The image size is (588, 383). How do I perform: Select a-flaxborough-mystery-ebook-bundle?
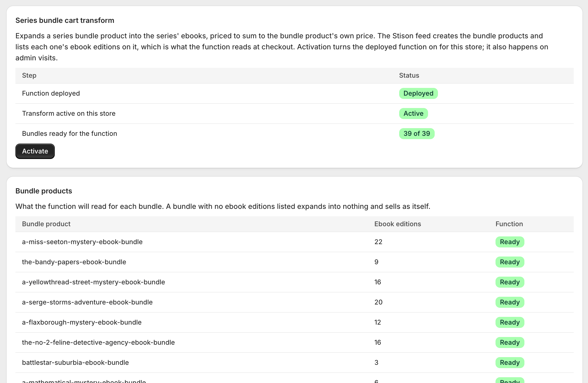point(82,322)
